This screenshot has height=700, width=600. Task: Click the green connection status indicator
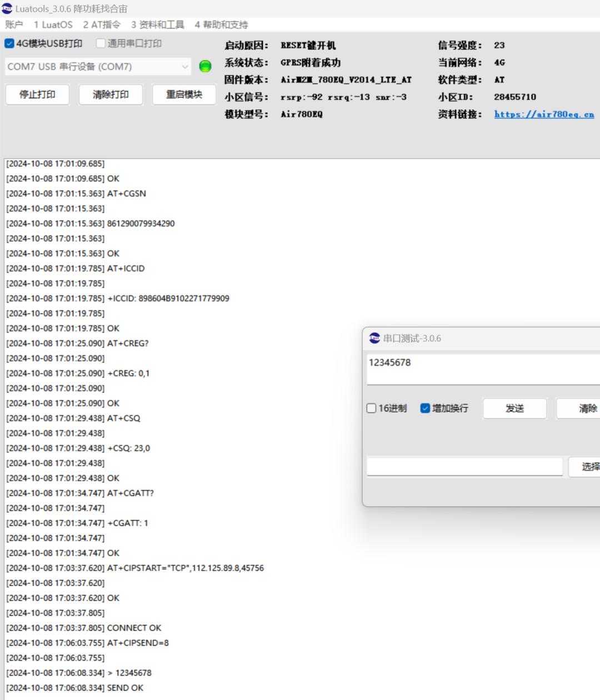click(x=205, y=67)
